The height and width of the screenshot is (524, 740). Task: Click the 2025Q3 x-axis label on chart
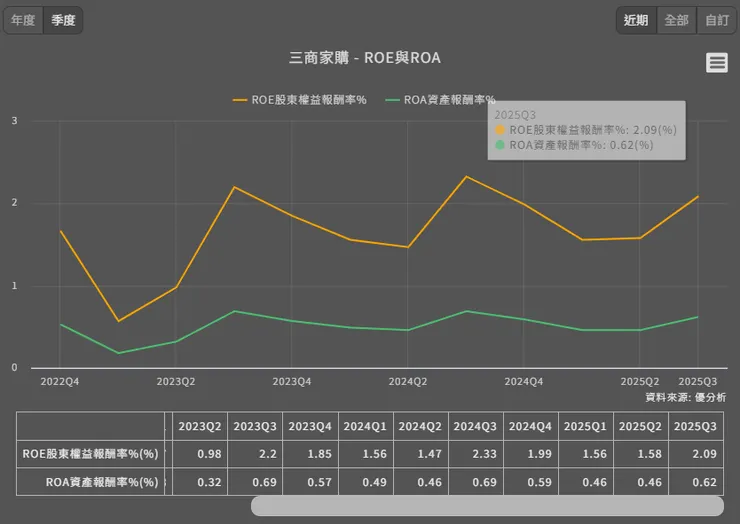(698, 381)
